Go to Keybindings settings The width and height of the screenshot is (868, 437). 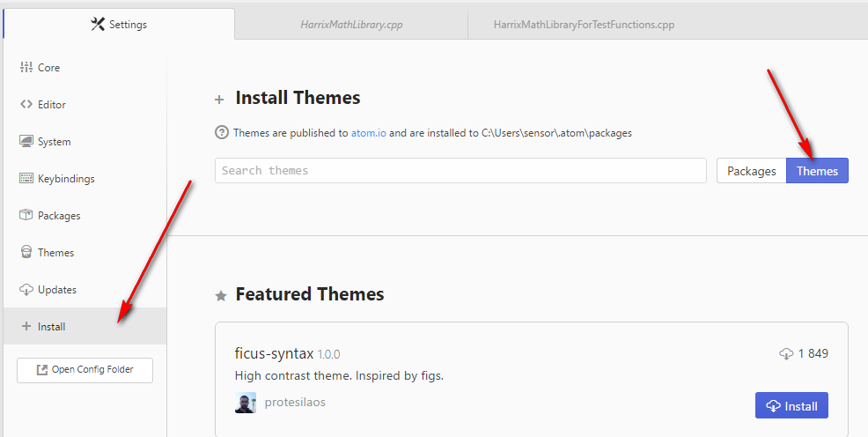pos(85,179)
